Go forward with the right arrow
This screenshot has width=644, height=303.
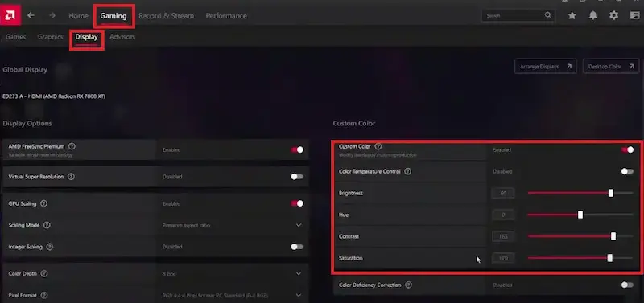coord(52,15)
